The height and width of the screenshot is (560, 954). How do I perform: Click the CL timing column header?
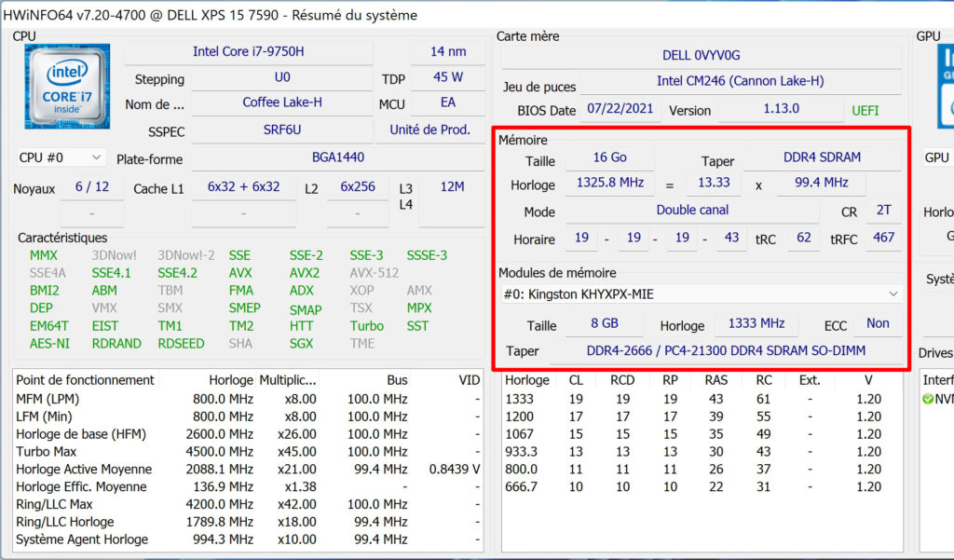click(576, 380)
